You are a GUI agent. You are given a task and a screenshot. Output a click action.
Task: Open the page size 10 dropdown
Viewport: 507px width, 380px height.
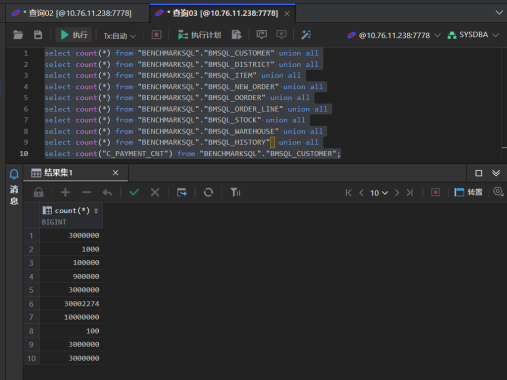click(x=379, y=193)
